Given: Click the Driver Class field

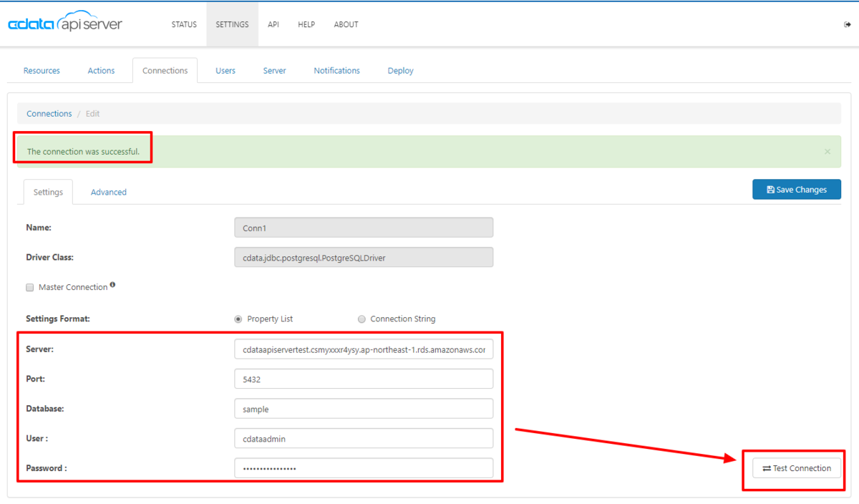Looking at the screenshot, I should click(364, 257).
